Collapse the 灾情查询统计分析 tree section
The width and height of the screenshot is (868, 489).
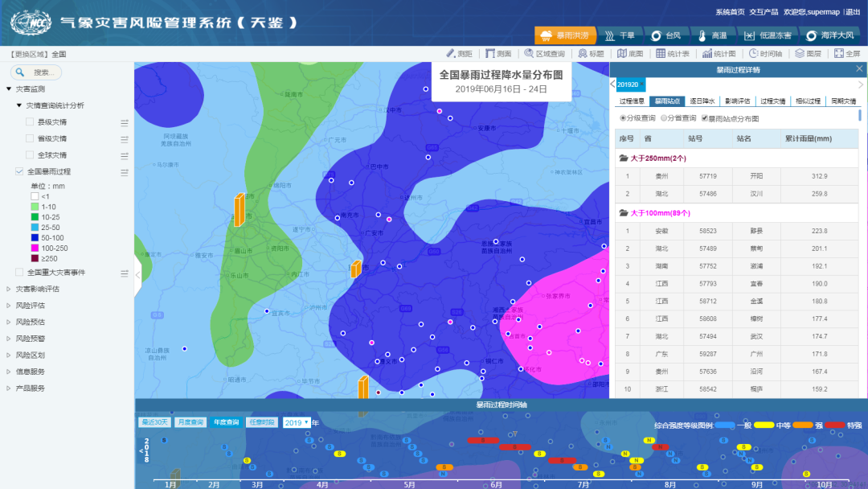[18, 105]
